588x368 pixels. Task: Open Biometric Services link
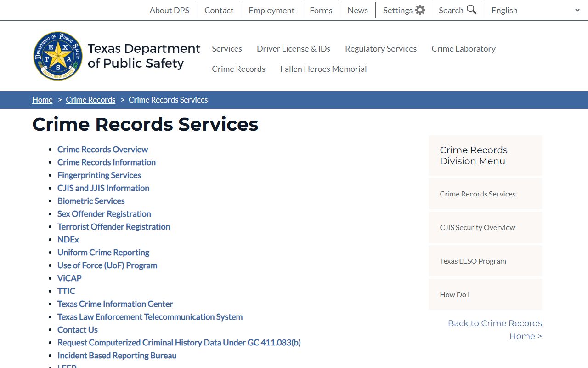coord(91,201)
